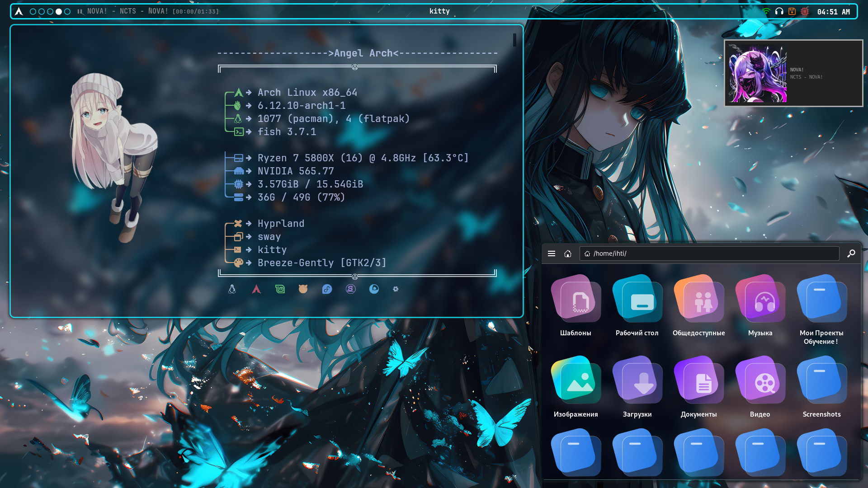Click the 04:51 AM clock
This screenshot has height=488, width=868.
pos(833,12)
